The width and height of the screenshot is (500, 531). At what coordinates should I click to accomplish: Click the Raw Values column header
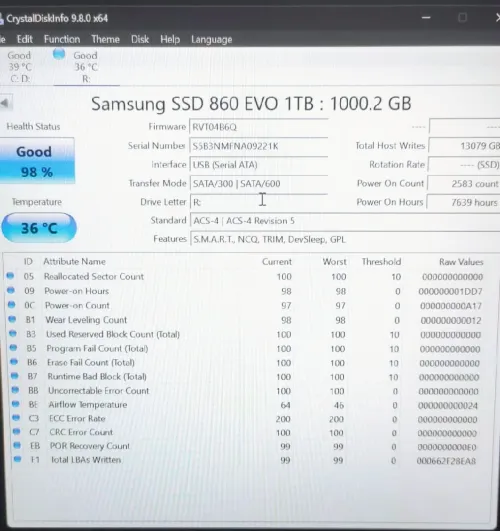coord(461,262)
